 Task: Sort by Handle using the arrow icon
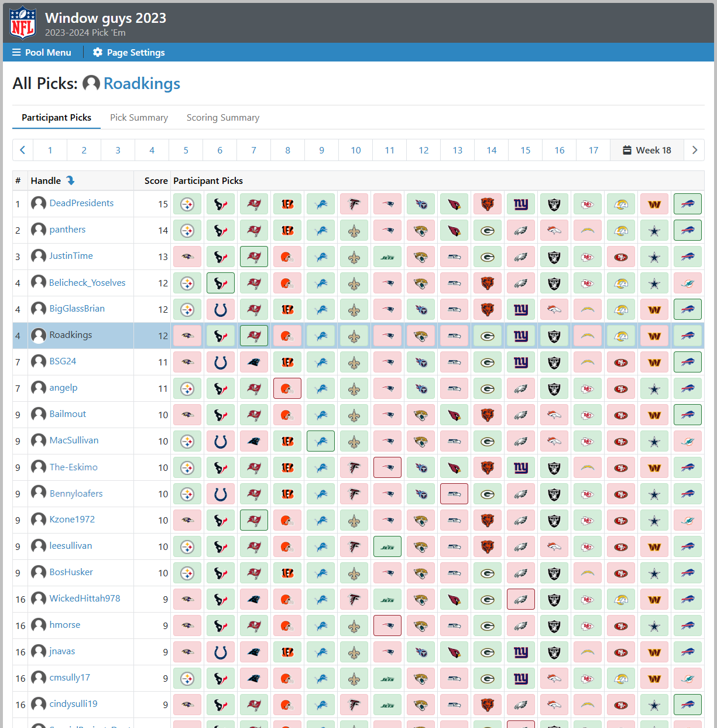tap(70, 180)
